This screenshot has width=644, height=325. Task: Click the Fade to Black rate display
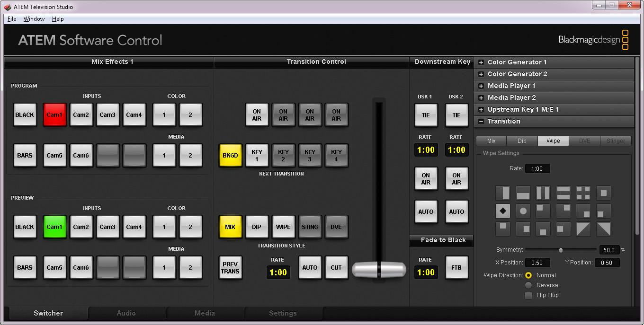[x=426, y=272]
